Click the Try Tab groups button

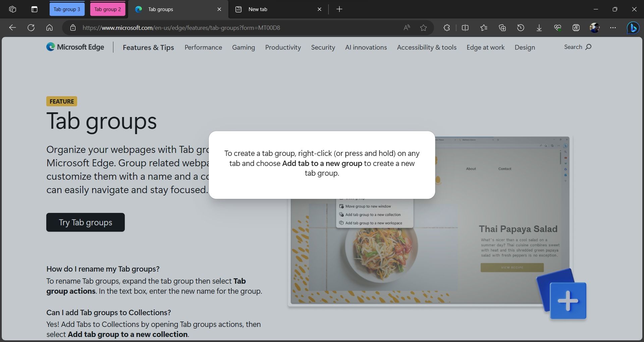pyautogui.click(x=85, y=222)
